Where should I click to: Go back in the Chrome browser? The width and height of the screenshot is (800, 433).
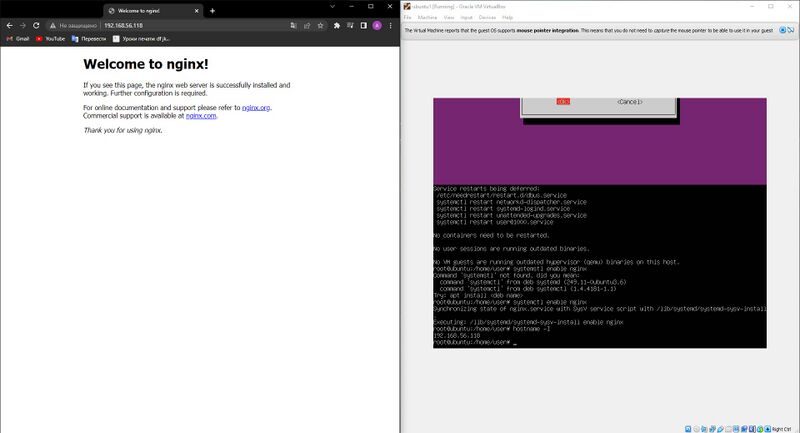(9, 26)
